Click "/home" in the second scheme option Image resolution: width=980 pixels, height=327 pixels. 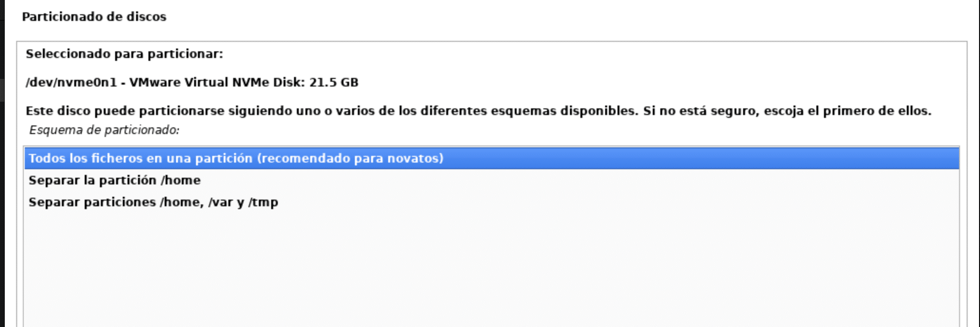[x=181, y=180]
